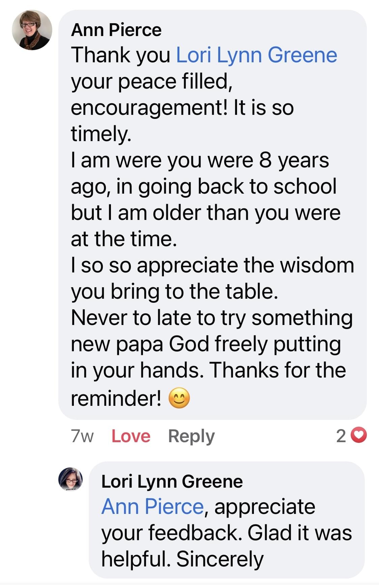Screen dimensions: 379x588
Task: Reply to Ann Pierce's comment
Action: [191, 436]
